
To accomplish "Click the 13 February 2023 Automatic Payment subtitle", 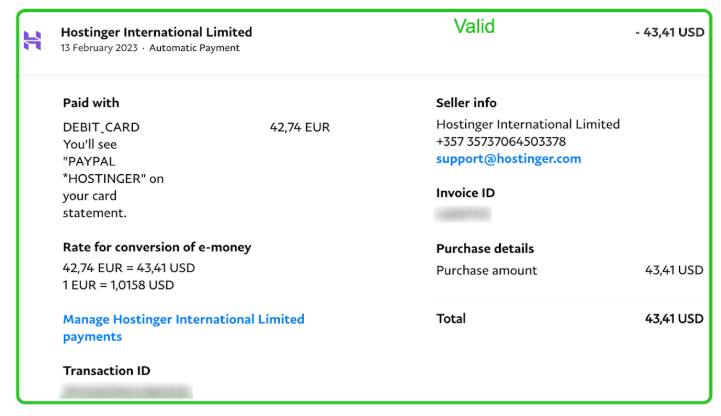I will (x=150, y=48).
